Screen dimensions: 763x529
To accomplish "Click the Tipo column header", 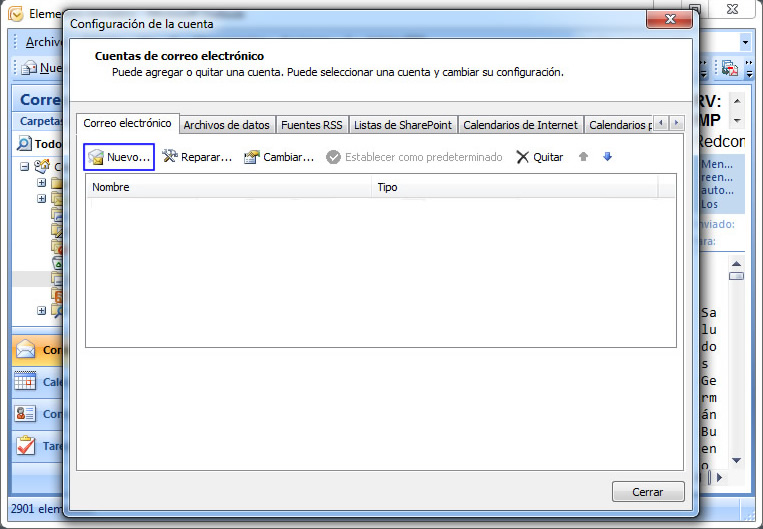I will (514, 187).
